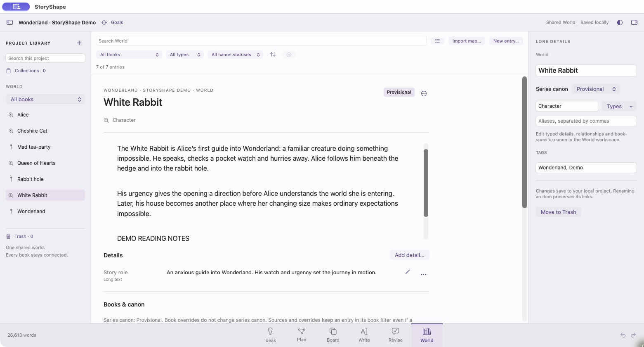Add new item with Project Library plus
This screenshot has width=644, height=347.
point(79,43)
